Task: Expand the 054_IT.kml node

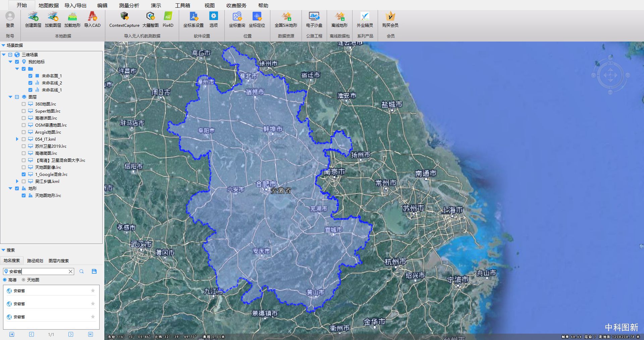Action: pyautogui.click(x=17, y=139)
